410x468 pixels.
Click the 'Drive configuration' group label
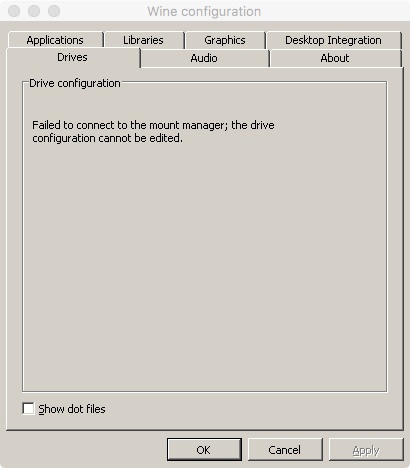click(75, 83)
